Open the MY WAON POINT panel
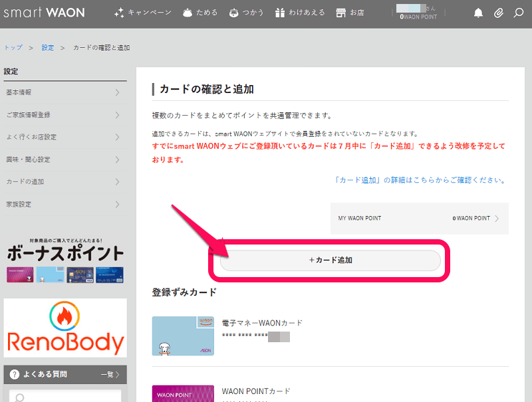Viewport: 532px width, 402px height. [x=420, y=219]
